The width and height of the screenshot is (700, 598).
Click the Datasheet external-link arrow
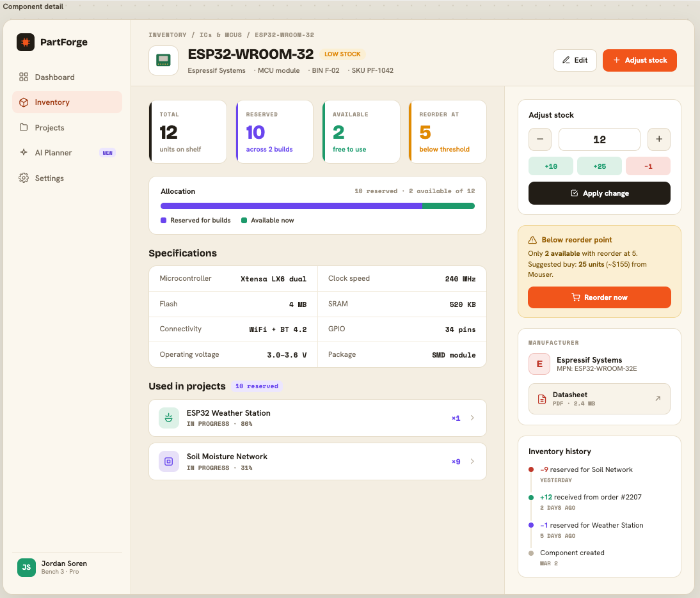(658, 398)
